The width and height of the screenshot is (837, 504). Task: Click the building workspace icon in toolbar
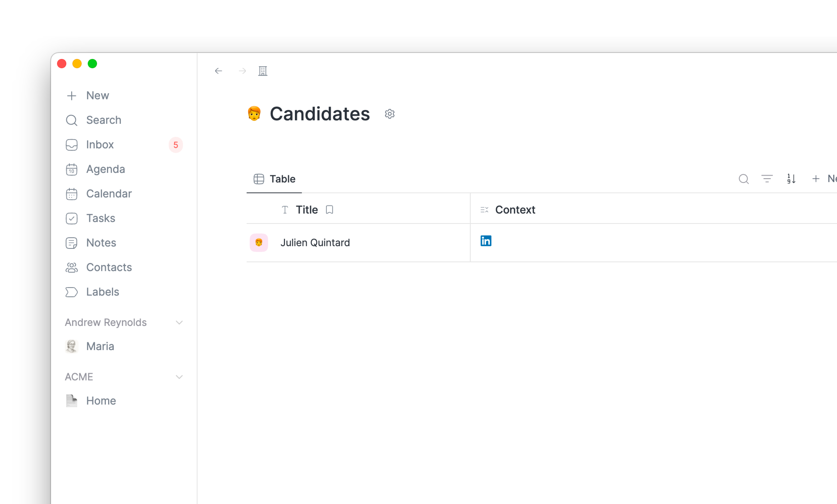click(263, 71)
